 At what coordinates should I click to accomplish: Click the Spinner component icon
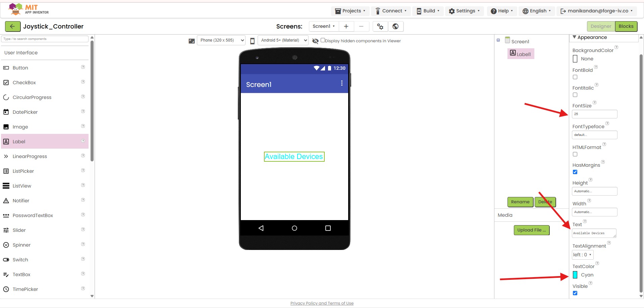point(6,245)
